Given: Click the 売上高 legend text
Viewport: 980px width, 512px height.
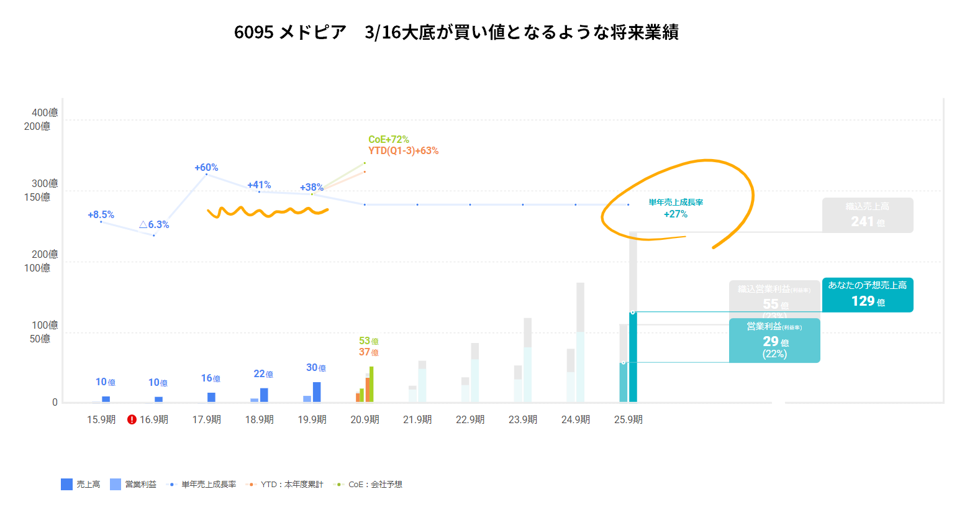Looking at the screenshot, I should click(88, 485).
